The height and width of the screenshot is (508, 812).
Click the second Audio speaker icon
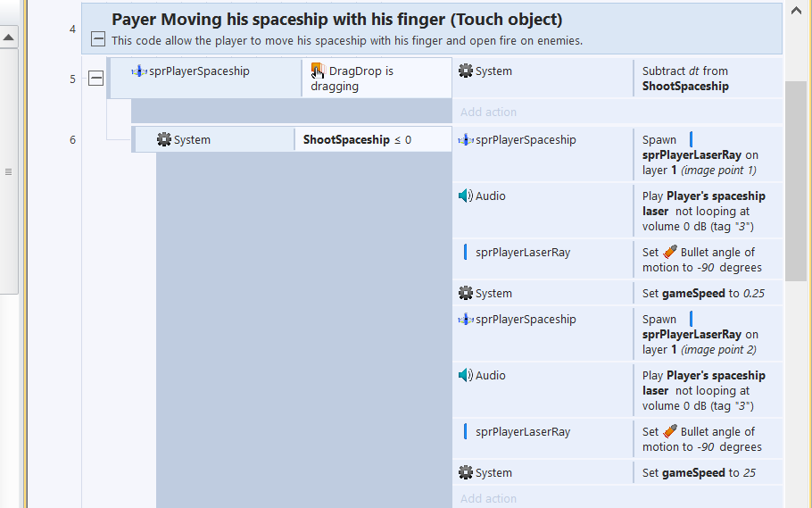click(466, 375)
